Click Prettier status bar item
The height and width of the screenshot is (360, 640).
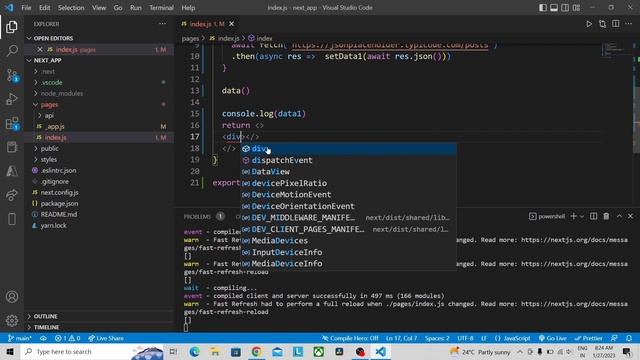point(588,338)
